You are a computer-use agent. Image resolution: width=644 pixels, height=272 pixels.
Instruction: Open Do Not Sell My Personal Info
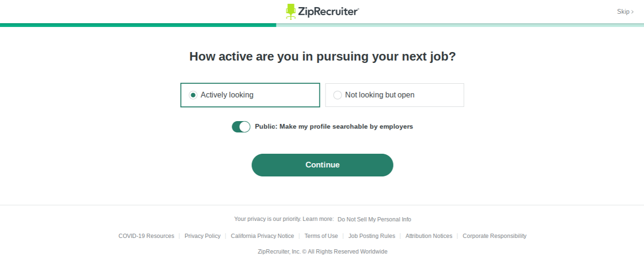374,219
